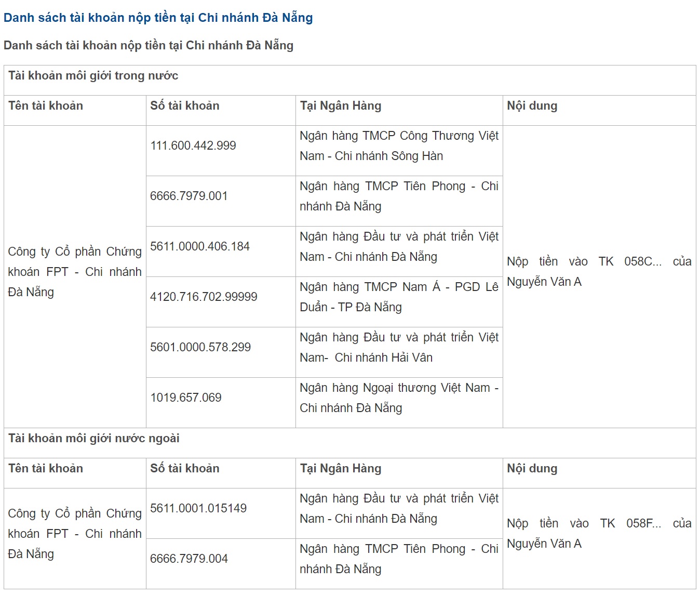This screenshot has height=595, width=700.
Task: Click account number 5611.0000.406.184
Action: (x=199, y=246)
